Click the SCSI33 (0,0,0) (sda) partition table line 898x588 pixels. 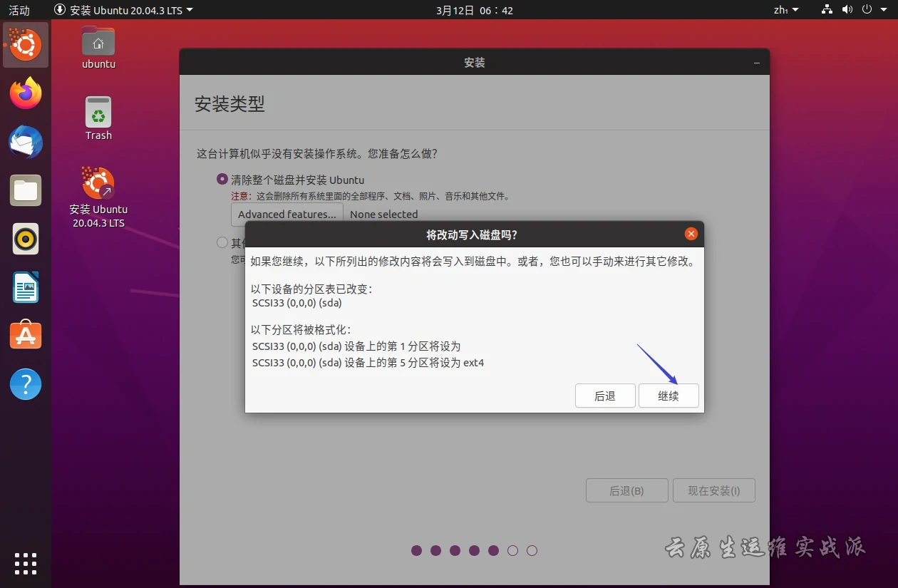(297, 303)
